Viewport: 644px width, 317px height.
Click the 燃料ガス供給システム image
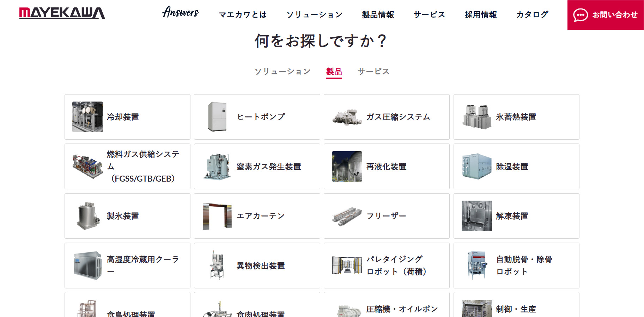[x=87, y=166]
